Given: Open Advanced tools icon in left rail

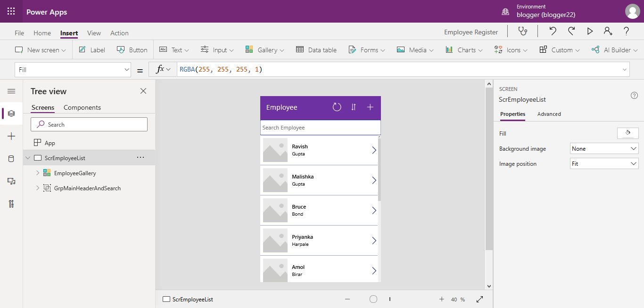Looking at the screenshot, I should coord(11,204).
